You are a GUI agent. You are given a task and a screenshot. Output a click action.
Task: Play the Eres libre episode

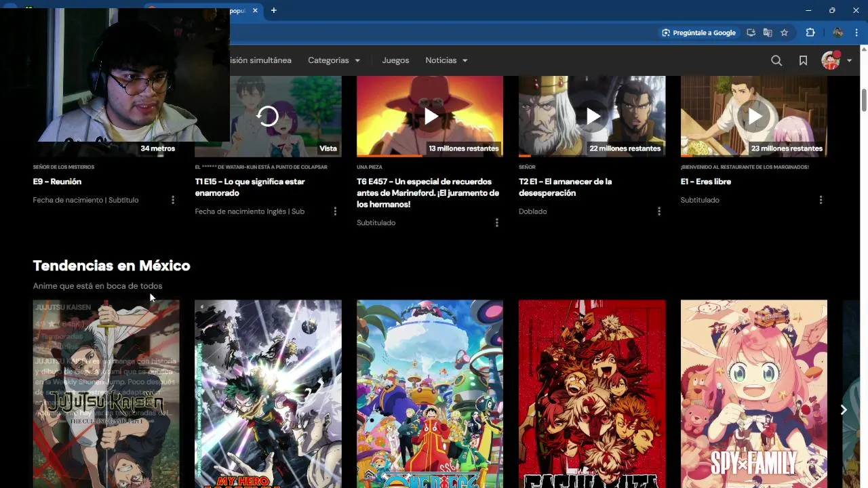(x=754, y=117)
